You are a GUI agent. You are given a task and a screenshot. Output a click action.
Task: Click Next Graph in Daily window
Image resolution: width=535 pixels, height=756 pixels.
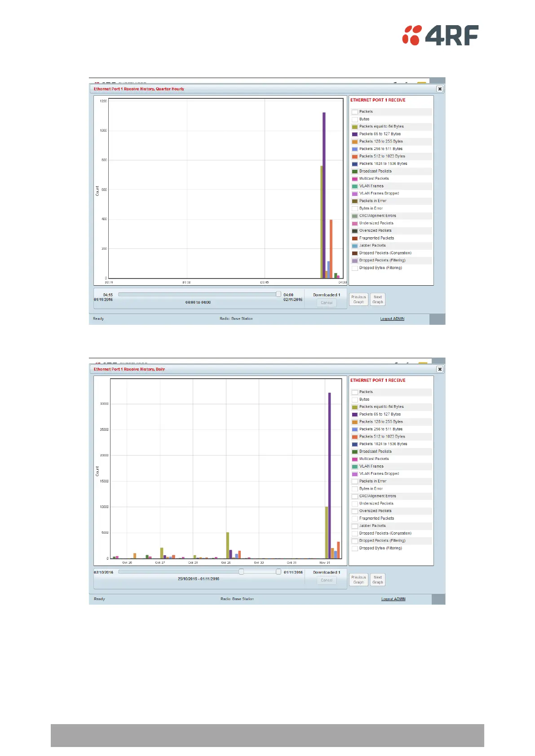[x=378, y=580]
